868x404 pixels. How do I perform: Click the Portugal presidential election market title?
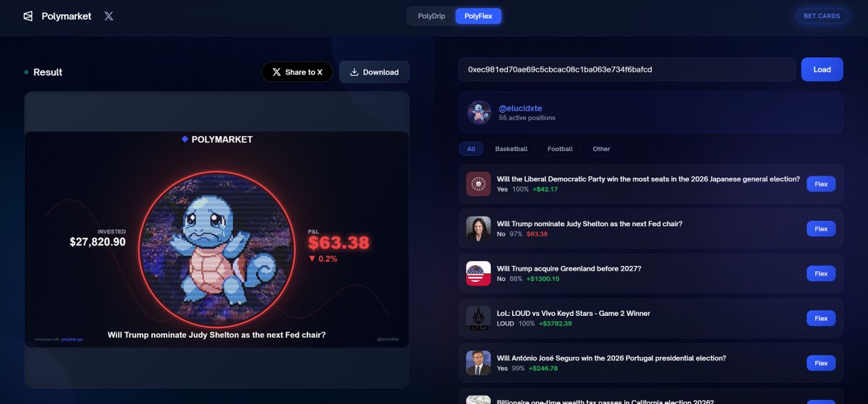(x=611, y=358)
